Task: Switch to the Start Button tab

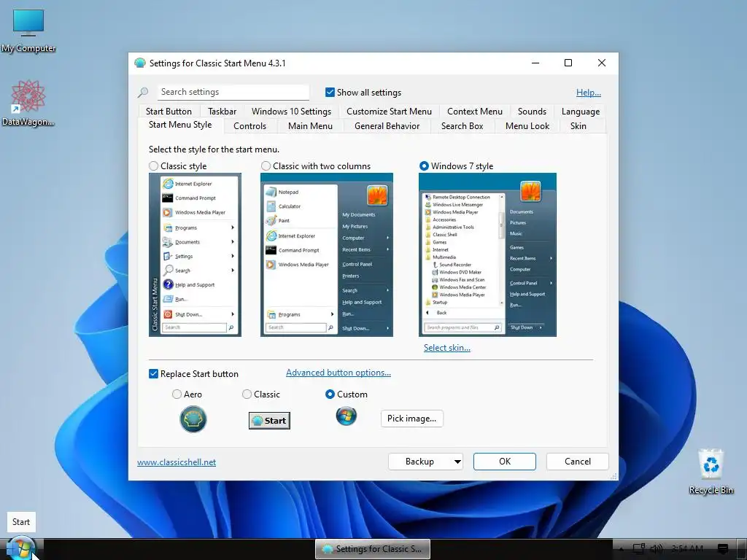Action: [169, 111]
